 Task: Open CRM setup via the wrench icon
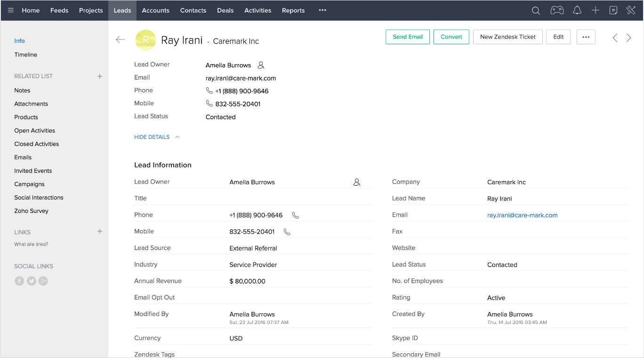631,10
